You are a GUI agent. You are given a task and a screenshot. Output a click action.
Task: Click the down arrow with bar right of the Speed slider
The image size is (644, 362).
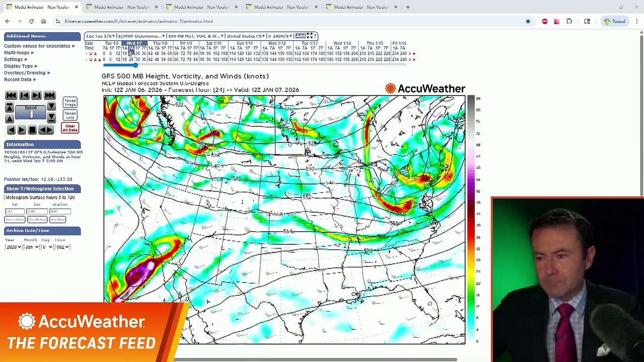click(51, 118)
